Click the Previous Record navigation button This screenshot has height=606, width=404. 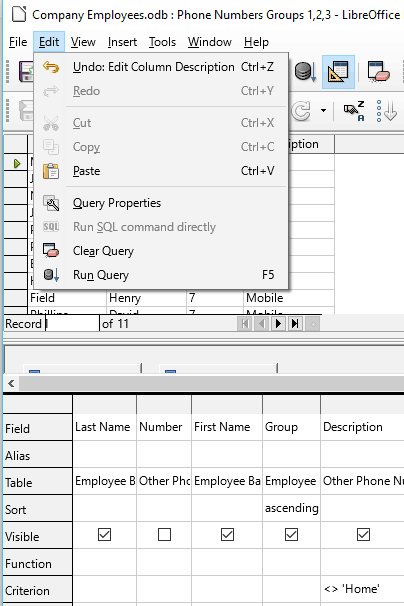click(262, 323)
